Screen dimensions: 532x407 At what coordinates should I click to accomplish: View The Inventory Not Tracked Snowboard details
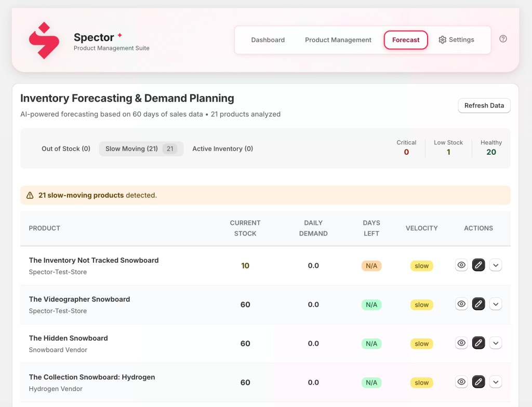click(x=461, y=265)
